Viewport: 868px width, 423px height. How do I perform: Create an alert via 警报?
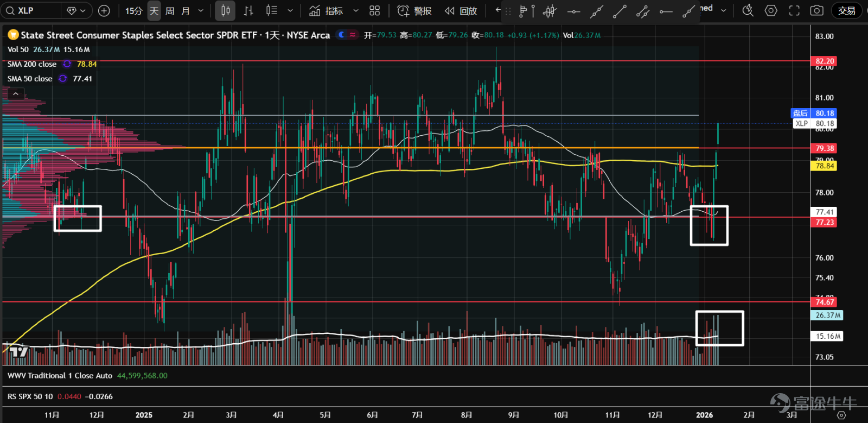[414, 11]
